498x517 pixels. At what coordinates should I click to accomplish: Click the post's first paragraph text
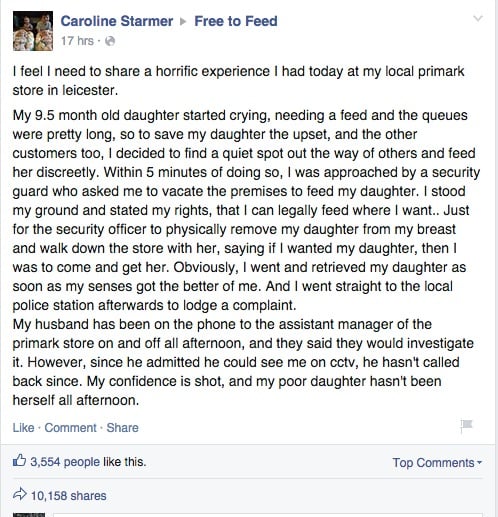tap(238, 81)
